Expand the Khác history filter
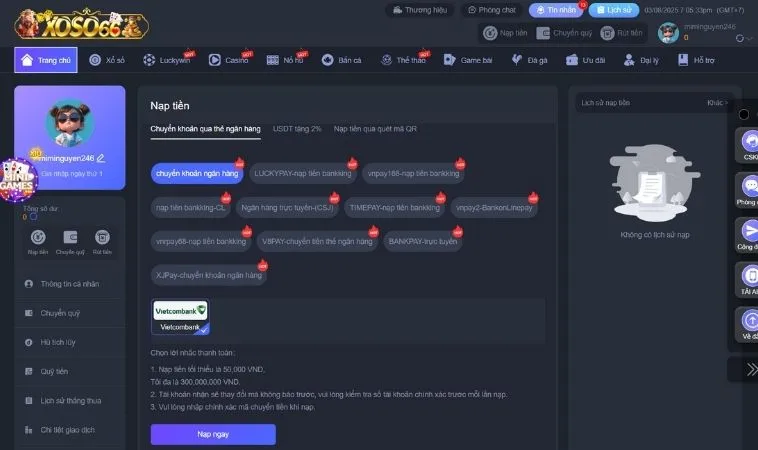 pyautogui.click(x=716, y=103)
